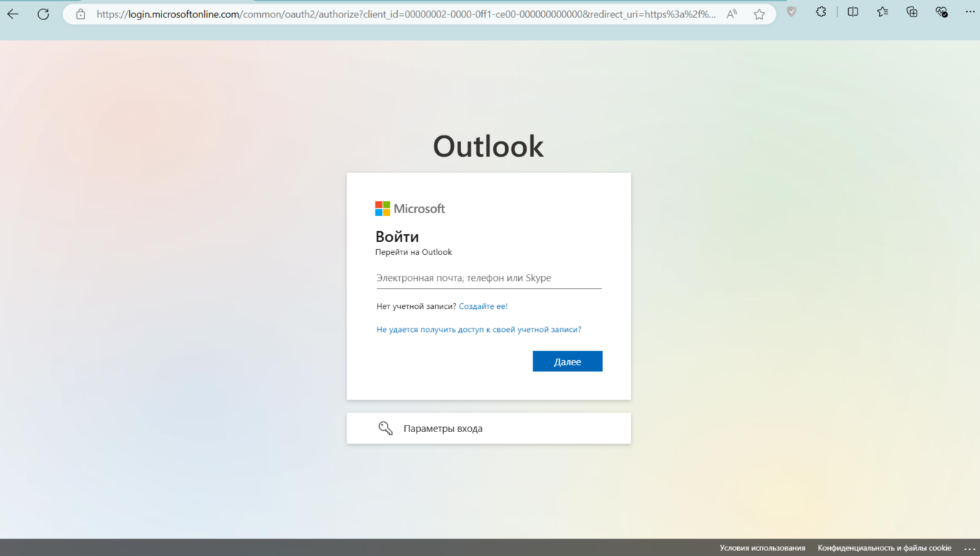Focus the email, phone or Skype field

click(489, 278)
